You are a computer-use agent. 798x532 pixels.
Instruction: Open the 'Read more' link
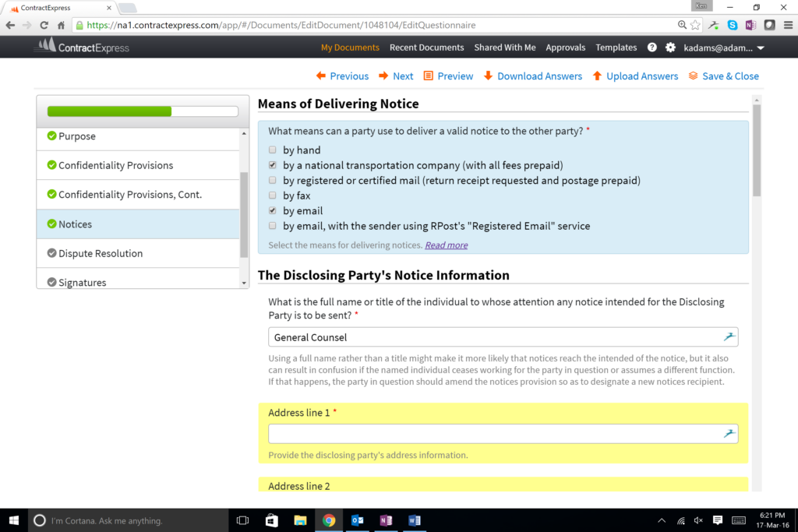446,245
